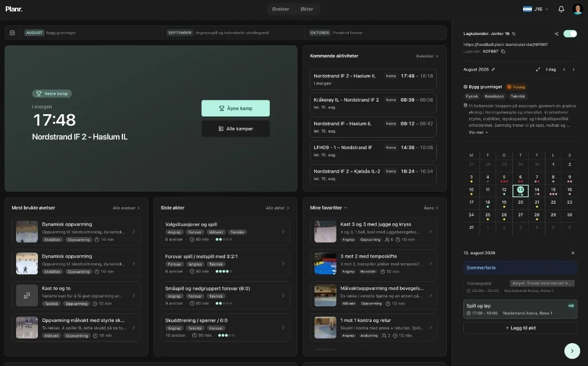The height and width of the screenshot is (366, 588).
Task: Open the calendar URL link
Action: (505, 44)
